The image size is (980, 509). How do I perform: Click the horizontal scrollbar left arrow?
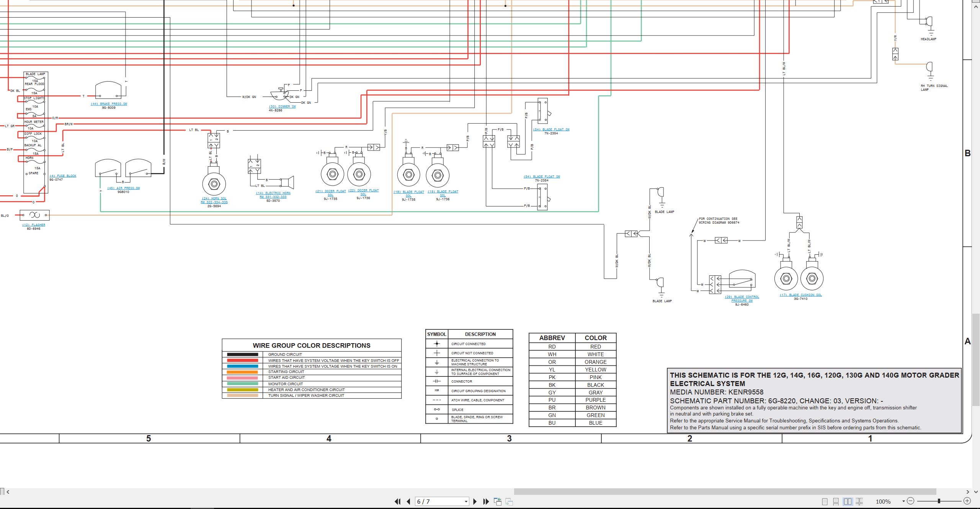8,492
